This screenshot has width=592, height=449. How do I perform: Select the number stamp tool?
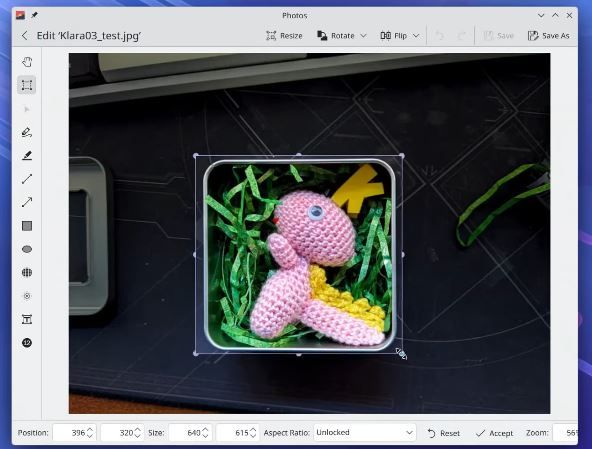click(x=27, y=343)
